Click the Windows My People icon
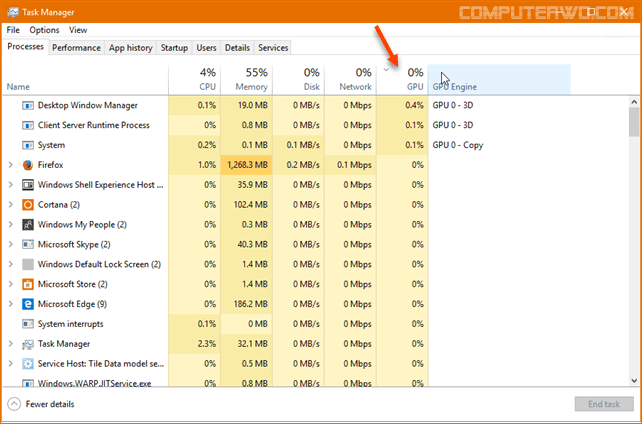This screenshot has width=642, height=424. (x=27, y=225)
